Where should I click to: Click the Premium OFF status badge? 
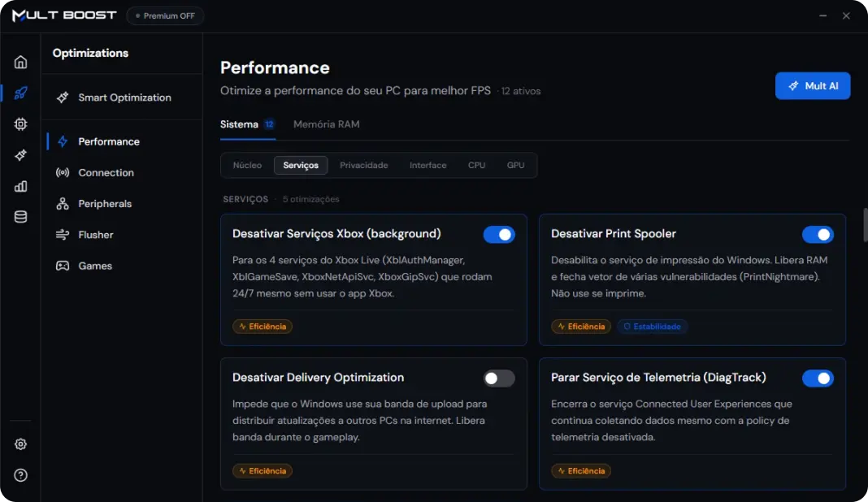coord(165,15)
